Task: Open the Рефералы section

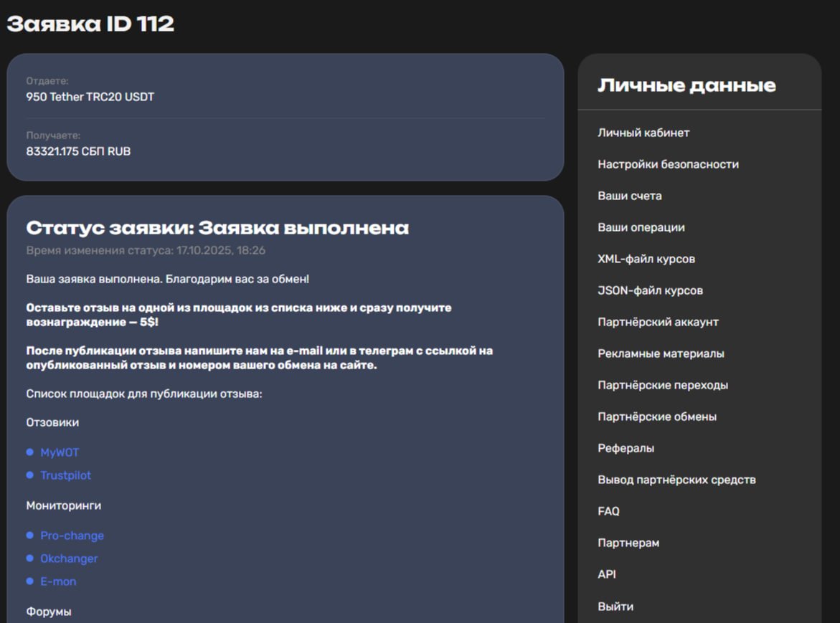Action: (x=626, y=448)
